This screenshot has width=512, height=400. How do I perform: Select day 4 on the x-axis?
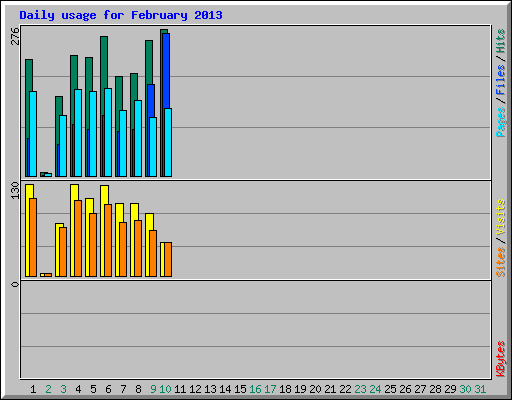[78, 389]
